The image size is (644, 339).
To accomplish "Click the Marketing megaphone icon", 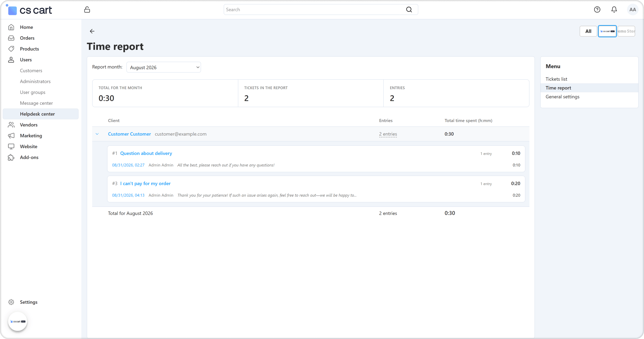I will pos(11,136).
